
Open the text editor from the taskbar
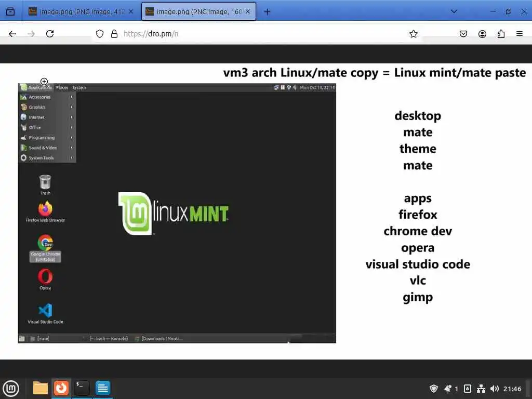click(x=102, y=388)
